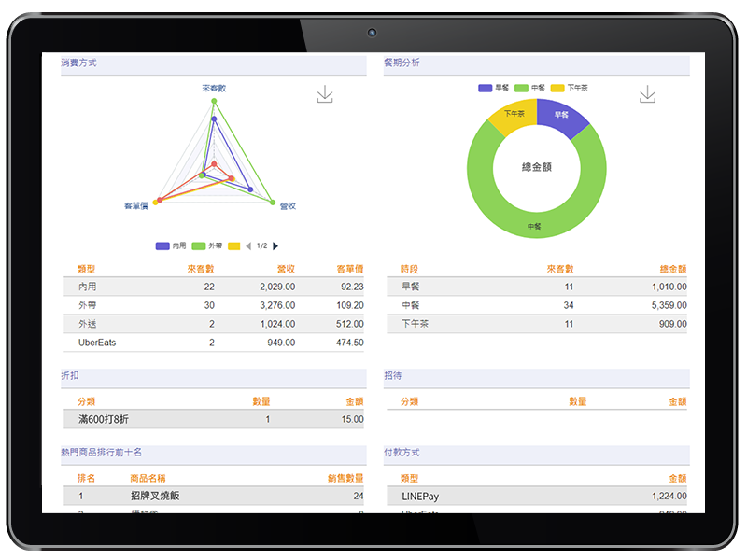Go to next radar legend page
The width and height of the screenshot is (747, 560).
275,246
